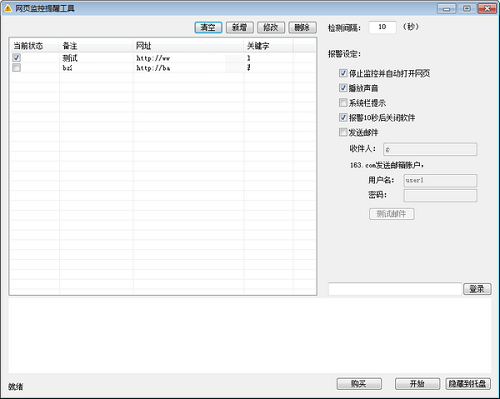Click the 修改 modify button

coord(271,27)
